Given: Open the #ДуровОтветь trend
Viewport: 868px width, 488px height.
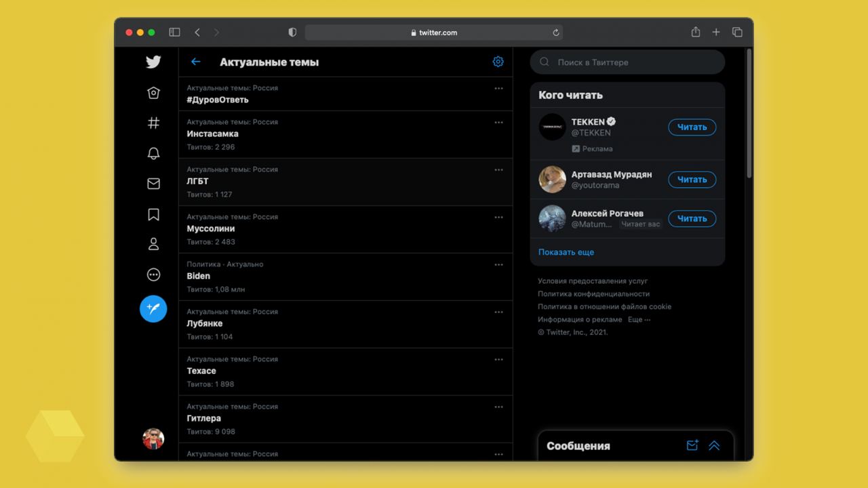Looking at the screenshot, I should pyautogui.click(x=346, y=94).
